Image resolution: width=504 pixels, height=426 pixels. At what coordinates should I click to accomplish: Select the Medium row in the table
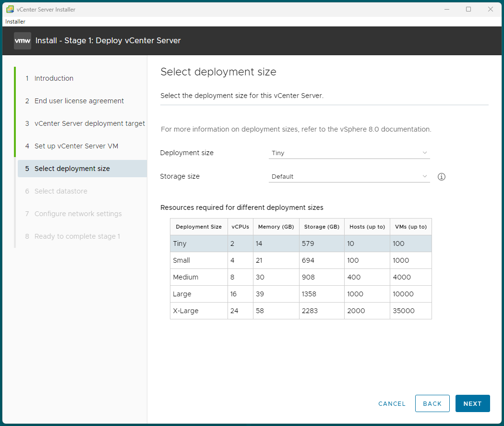click(301, 277)
